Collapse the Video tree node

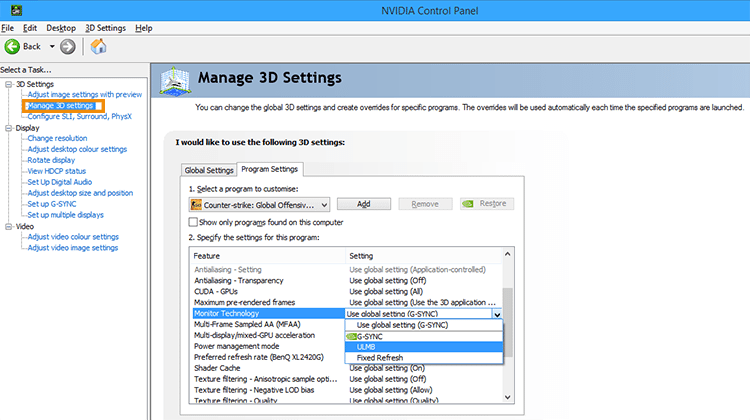click(x=8, y=226)
